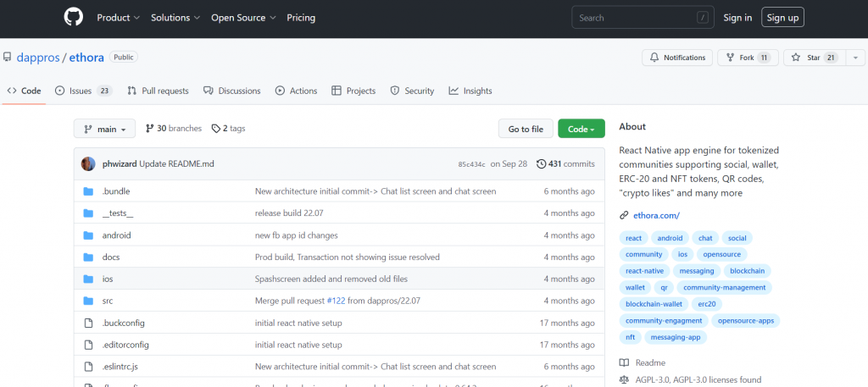
Task: Click the phwizard avatar thumbnail
Action: (x=88, y=163)
